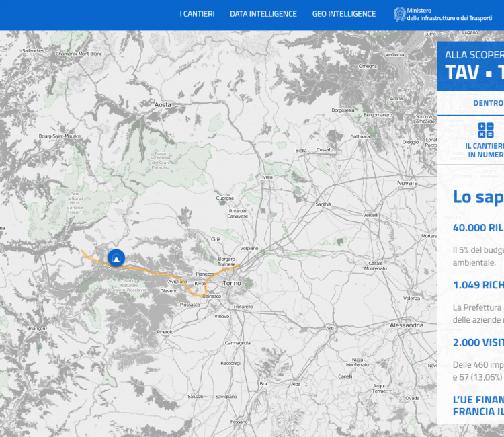Click the Aosta city label on map
The width and height of the screenshot is (504, 437).
(x=163, y=104)
